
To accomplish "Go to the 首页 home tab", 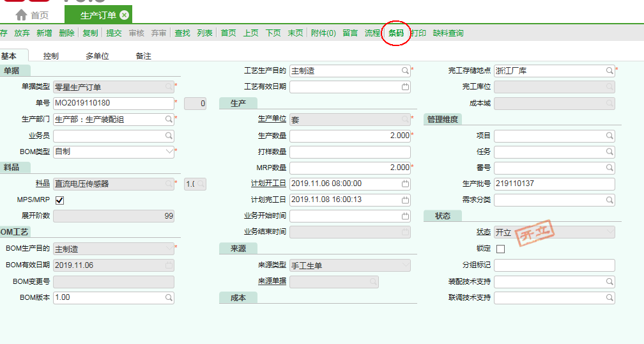I will pyautogui.click(x=32, y=15).
